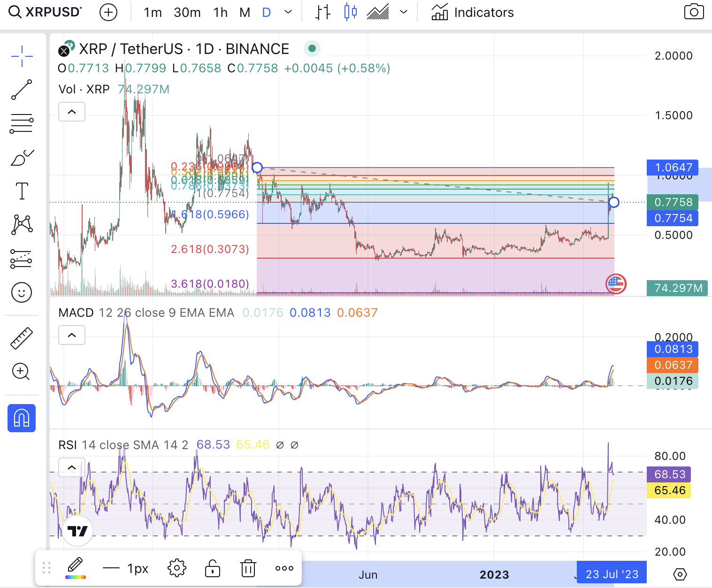This screenshot has height=588, width=712.
Task: Expand the timeframe interval dropdown
Action: tap(289, 13)
